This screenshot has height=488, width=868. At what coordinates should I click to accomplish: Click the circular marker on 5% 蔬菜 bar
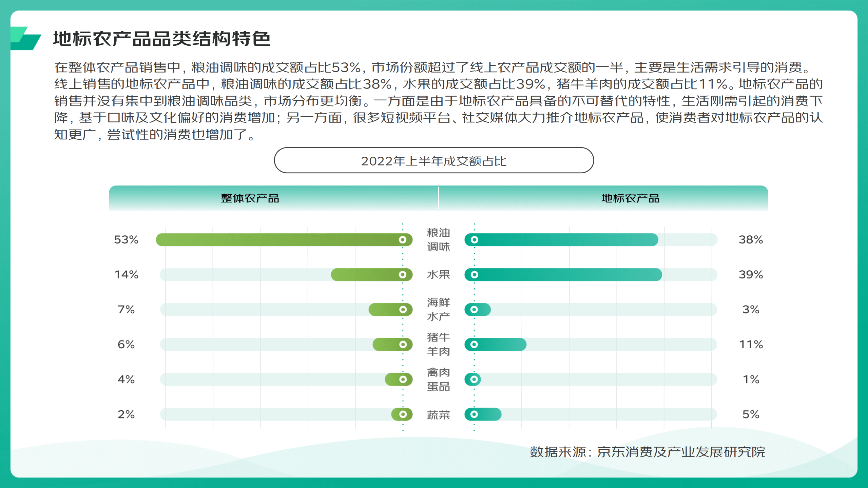coord(474,414)
